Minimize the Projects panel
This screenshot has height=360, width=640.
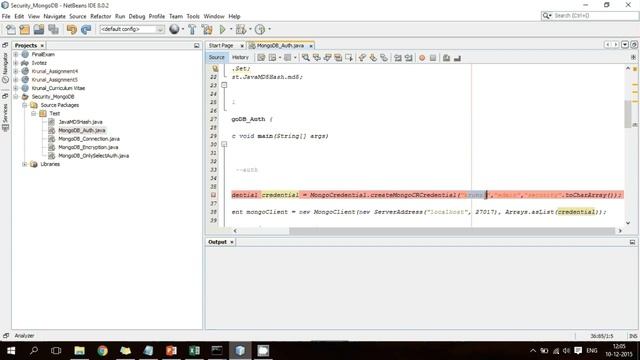tap(197, 46)
